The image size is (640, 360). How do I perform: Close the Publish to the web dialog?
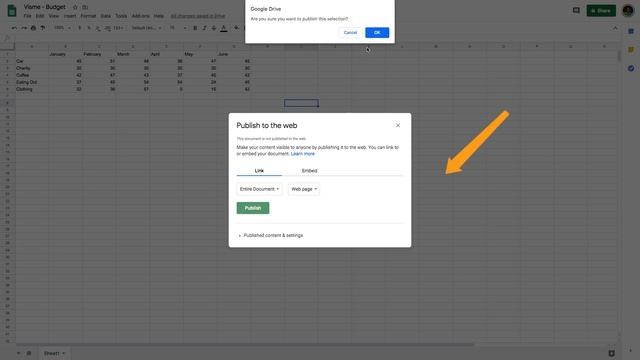tap(398, 125)
